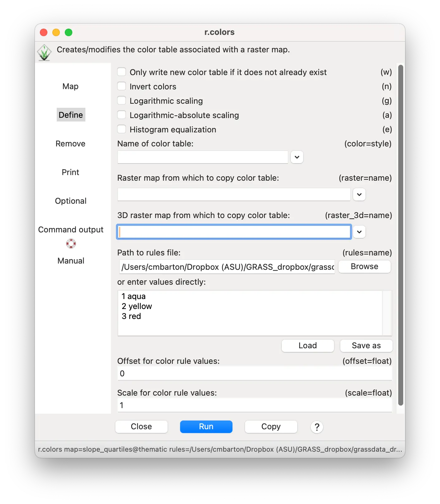Click the Save as button
440x504 pixels.
coord(366,345)
